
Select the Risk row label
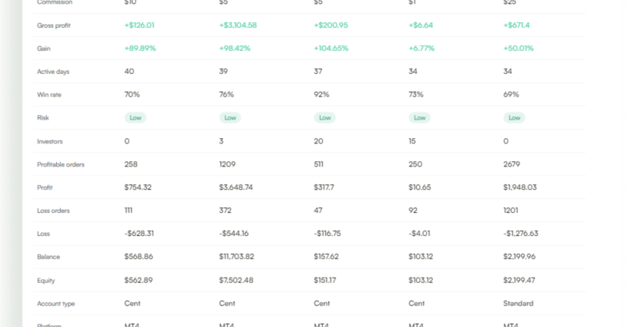[x=43, y=118]
